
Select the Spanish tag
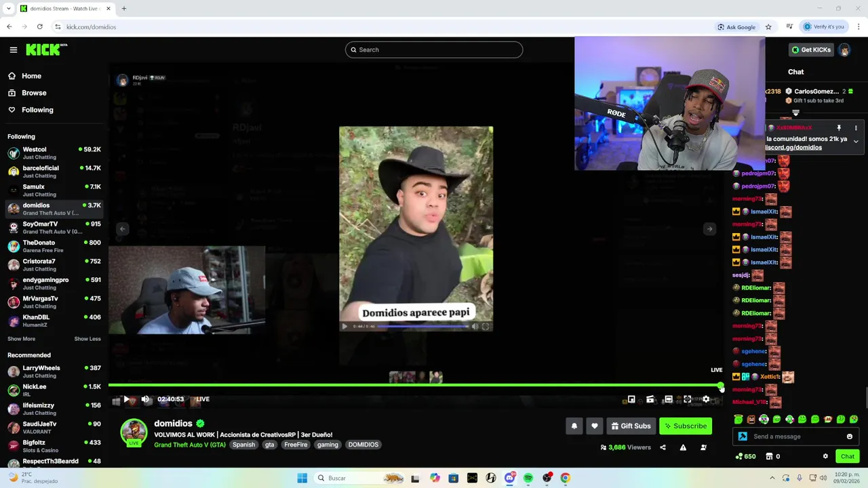(x=243, y=445)
